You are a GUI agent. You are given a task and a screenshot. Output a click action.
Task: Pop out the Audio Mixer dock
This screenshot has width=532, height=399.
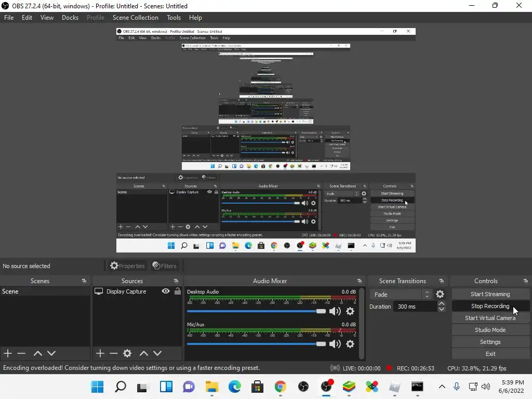click(360, 281)
